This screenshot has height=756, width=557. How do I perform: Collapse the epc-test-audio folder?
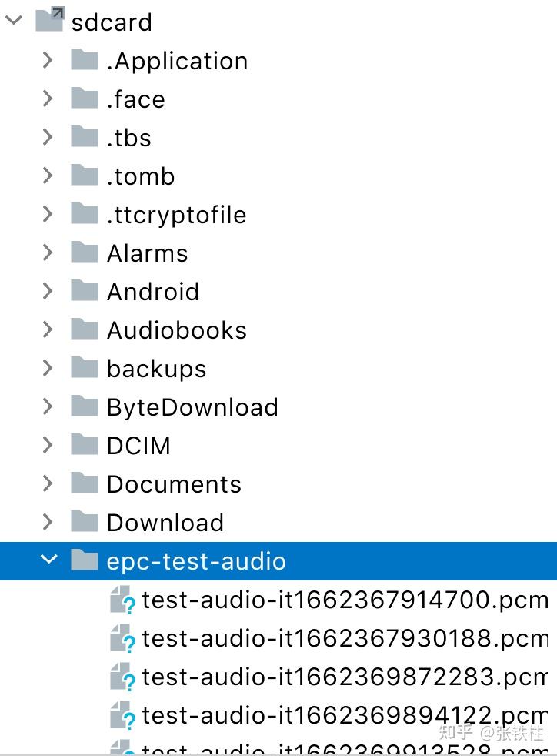point(49,561)
